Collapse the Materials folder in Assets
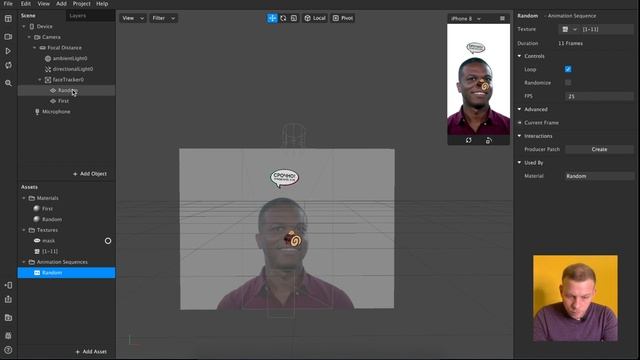 pos(24,198)
